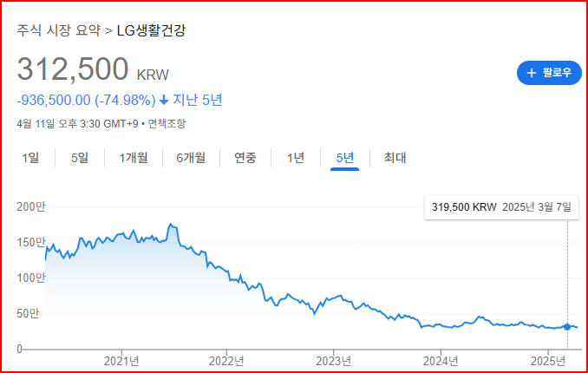Click the 2022년 axis label
Image resolution: width=588 pixels, height=373 pixels.
226,362
